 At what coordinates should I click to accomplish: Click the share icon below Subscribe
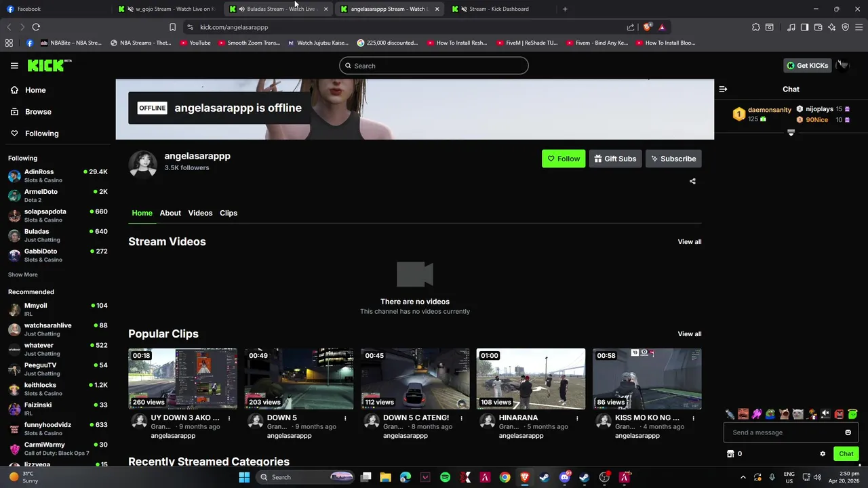point(692,181)
